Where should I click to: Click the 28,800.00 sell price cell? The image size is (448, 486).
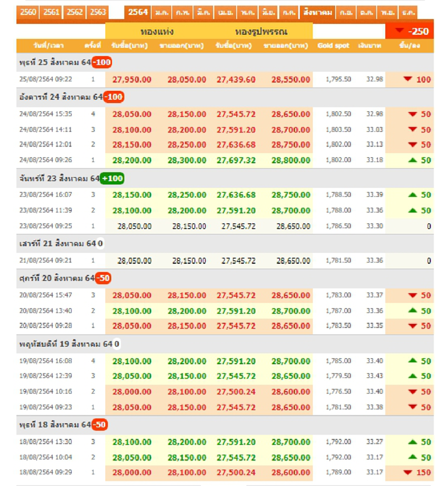point(291,160)
